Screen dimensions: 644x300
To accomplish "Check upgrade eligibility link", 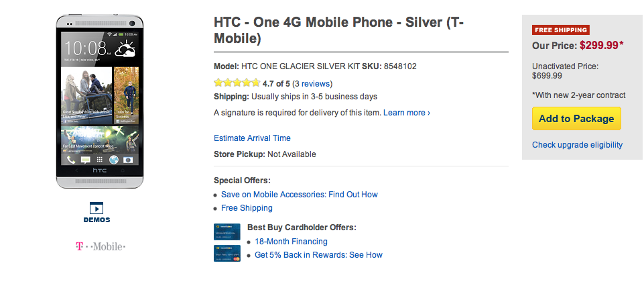I will coord(577,145).
